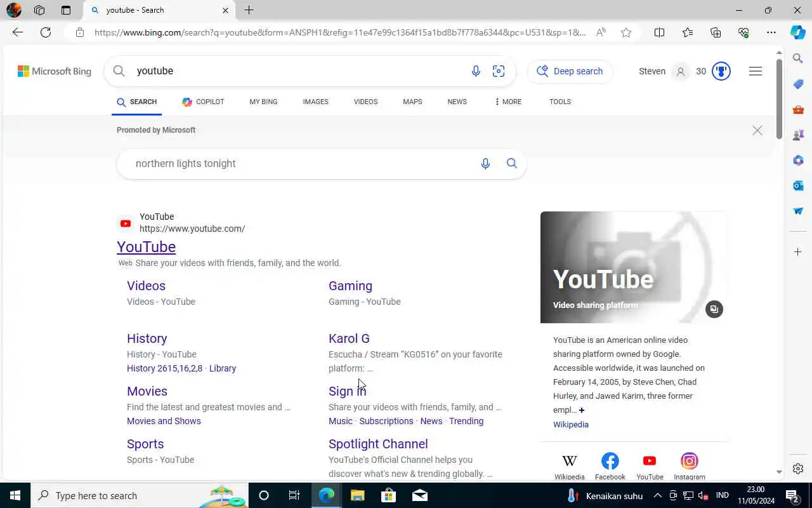Close the Promoted by Microsoft banner
The image size is (812, 508).
click(x=757, y=130)
